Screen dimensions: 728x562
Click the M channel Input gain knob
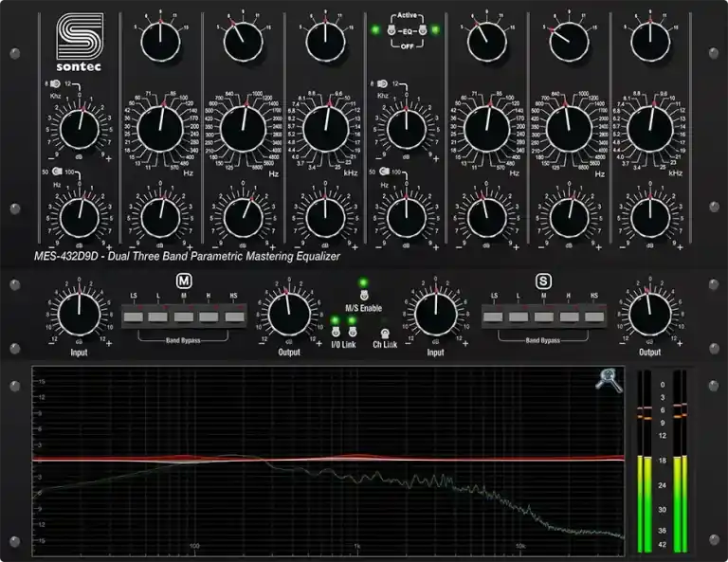point(79,315)
